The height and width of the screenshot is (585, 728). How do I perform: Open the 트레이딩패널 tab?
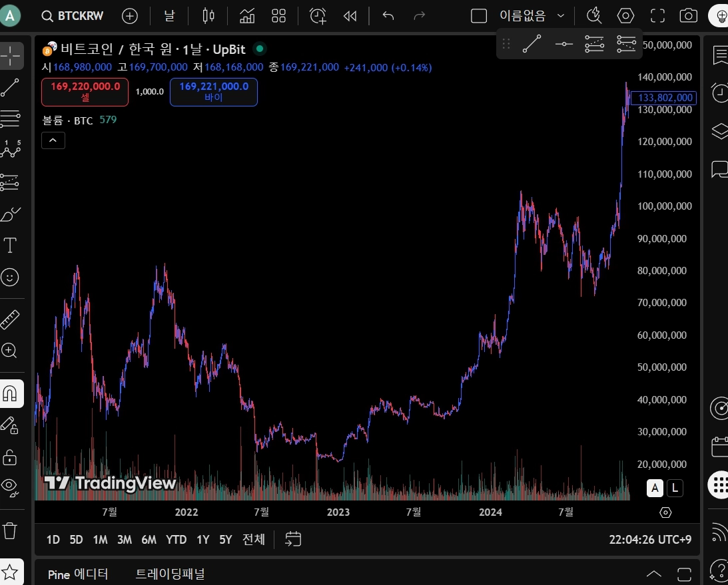tap(170, 574)
